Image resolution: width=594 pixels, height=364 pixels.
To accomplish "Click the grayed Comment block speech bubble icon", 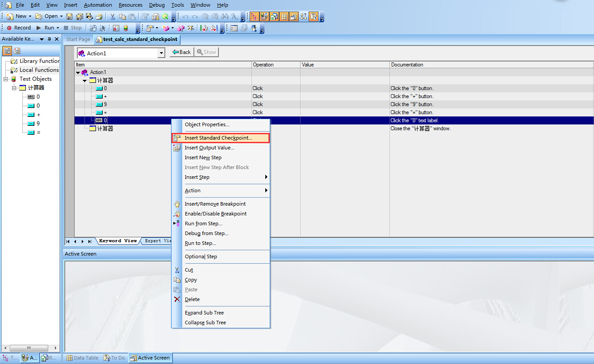I will tap(205, 16).
